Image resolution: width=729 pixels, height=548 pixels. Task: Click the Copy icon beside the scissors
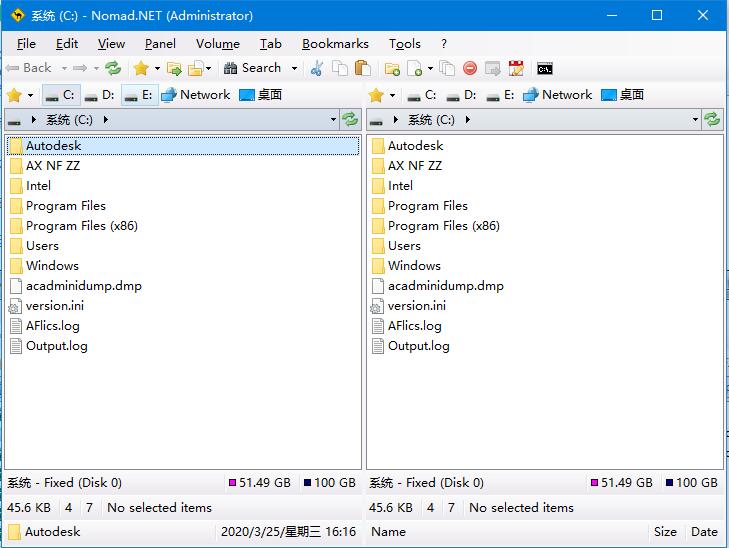(x=340, y=68)
